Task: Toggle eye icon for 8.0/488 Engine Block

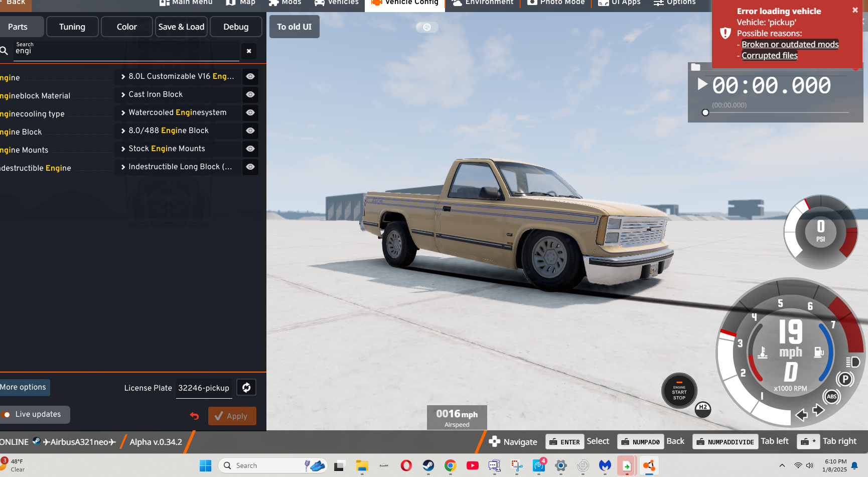Action: coord(250,131)
